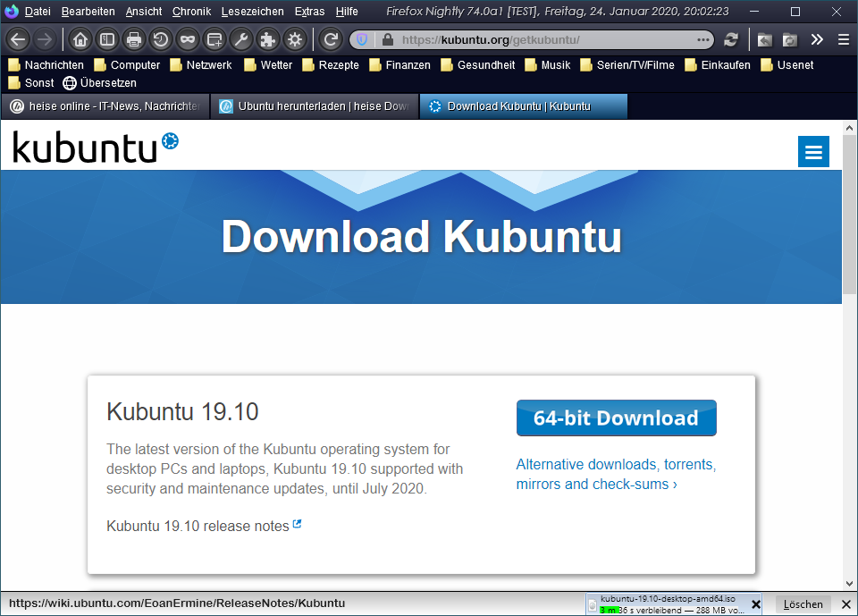Expand Usenet bookmarks folder
This screenshot has height=616, width=858.
pos(786,65)
